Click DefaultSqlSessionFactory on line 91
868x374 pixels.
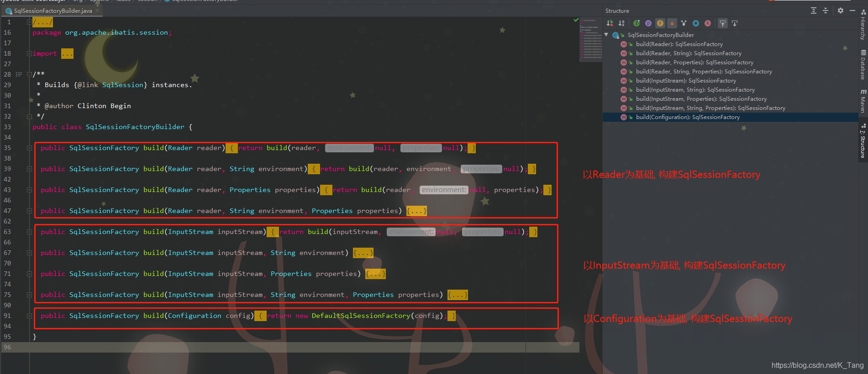(x=361, y=316)
